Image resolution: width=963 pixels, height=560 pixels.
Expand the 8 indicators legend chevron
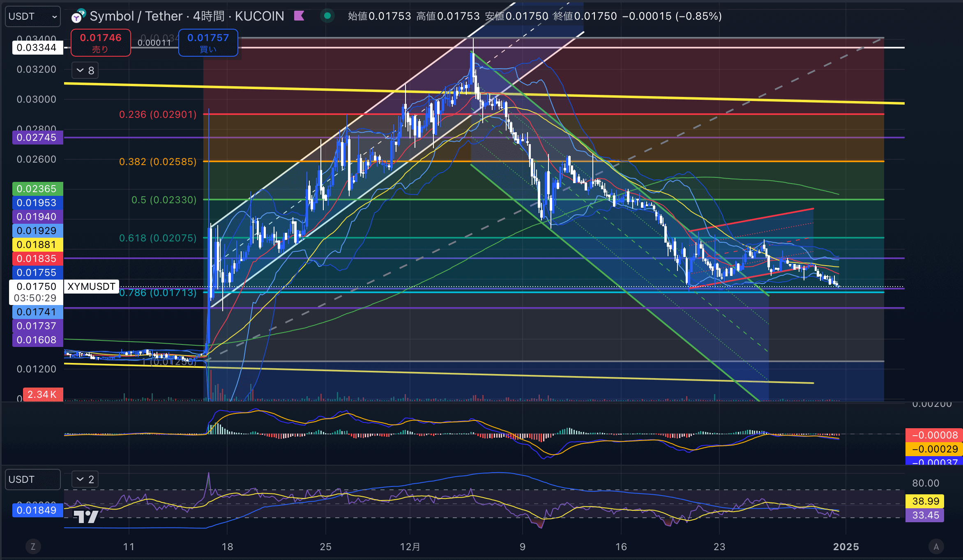coord(85,71)
